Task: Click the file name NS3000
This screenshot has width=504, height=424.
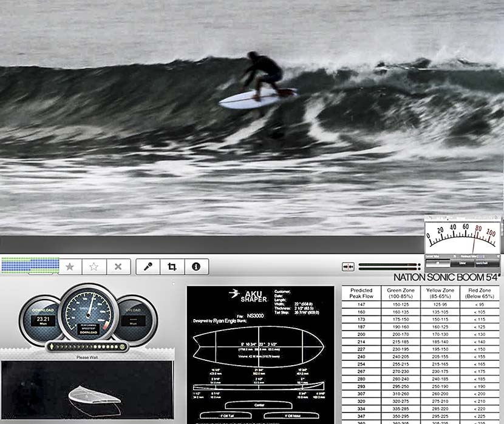Action: point(255,316)
